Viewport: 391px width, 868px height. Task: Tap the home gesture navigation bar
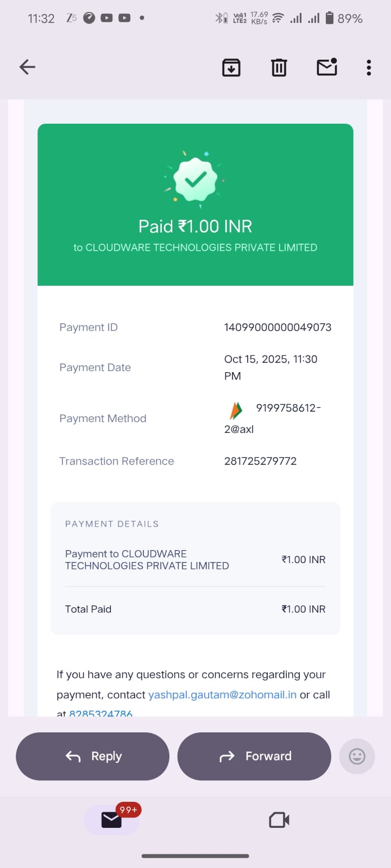tap(195, 856)
